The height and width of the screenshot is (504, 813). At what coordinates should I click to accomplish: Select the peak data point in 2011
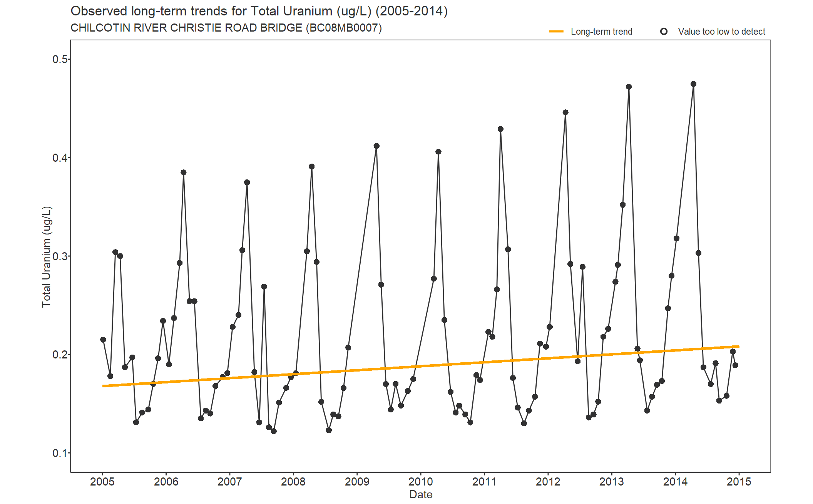click(x=500, y=129)
